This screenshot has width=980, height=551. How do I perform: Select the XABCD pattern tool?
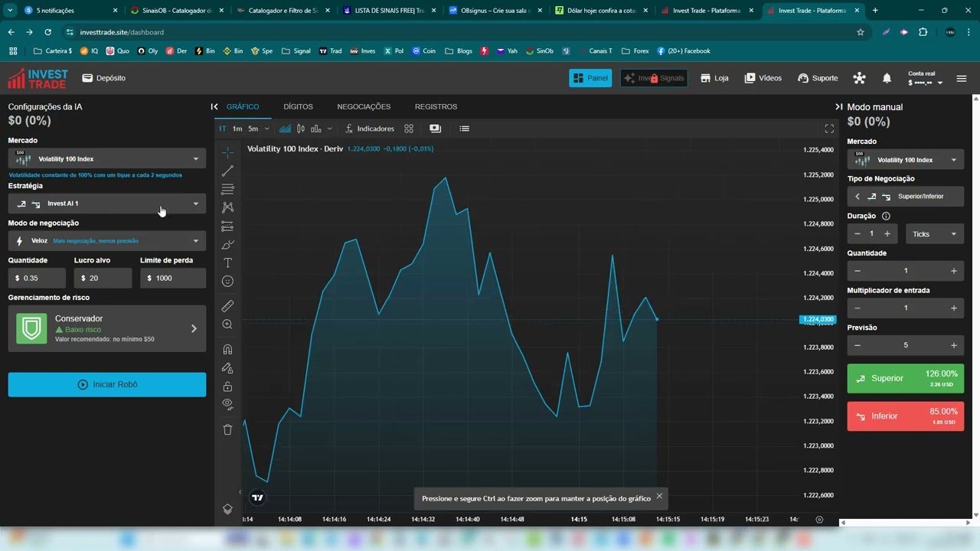click(x=227, y=207)
